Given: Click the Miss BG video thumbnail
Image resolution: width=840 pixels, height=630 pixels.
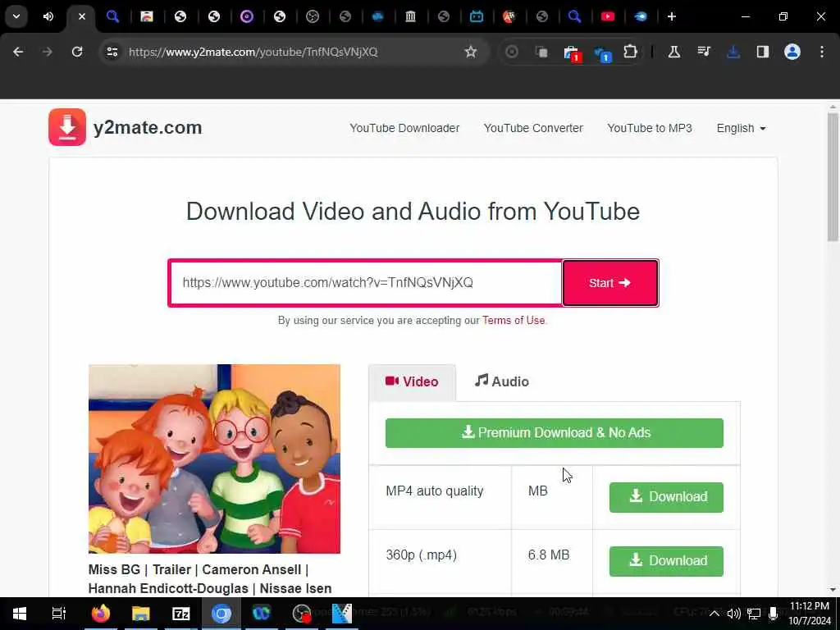Looking at the screenshot, I should (x=214, y=459).
